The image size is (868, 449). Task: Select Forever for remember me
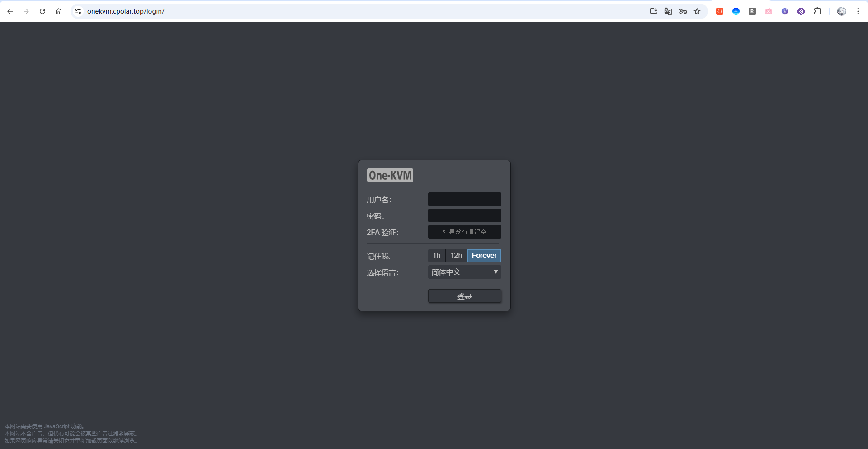click(484, 255)
